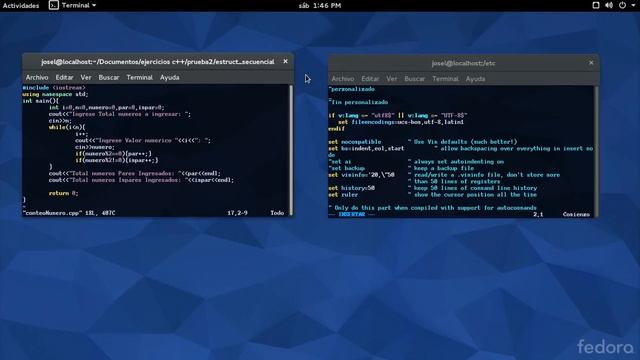
Task: Open the Actividades overview
Action: tap(21, 5)
